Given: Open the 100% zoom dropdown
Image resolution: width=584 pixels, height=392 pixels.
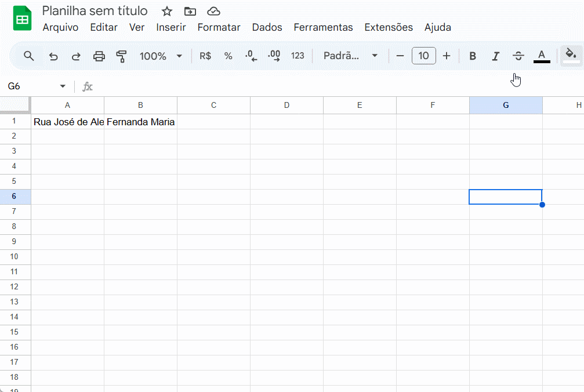Looking at the screenshot, I should [x=161, y=56].
